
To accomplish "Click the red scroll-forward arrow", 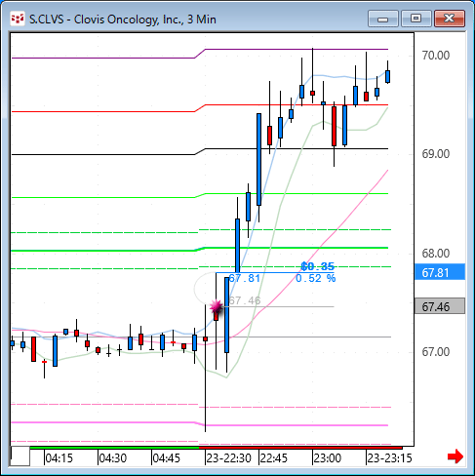I will [455, 456].
